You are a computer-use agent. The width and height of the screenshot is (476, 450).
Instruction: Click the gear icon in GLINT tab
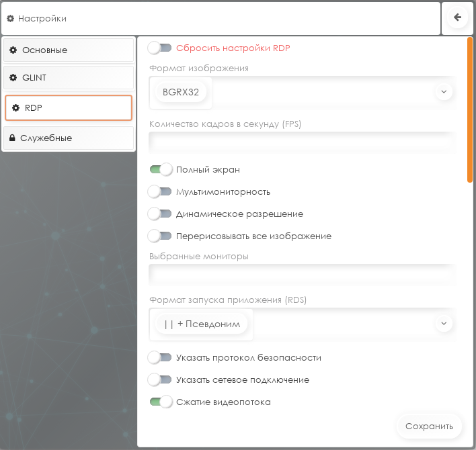13,78
